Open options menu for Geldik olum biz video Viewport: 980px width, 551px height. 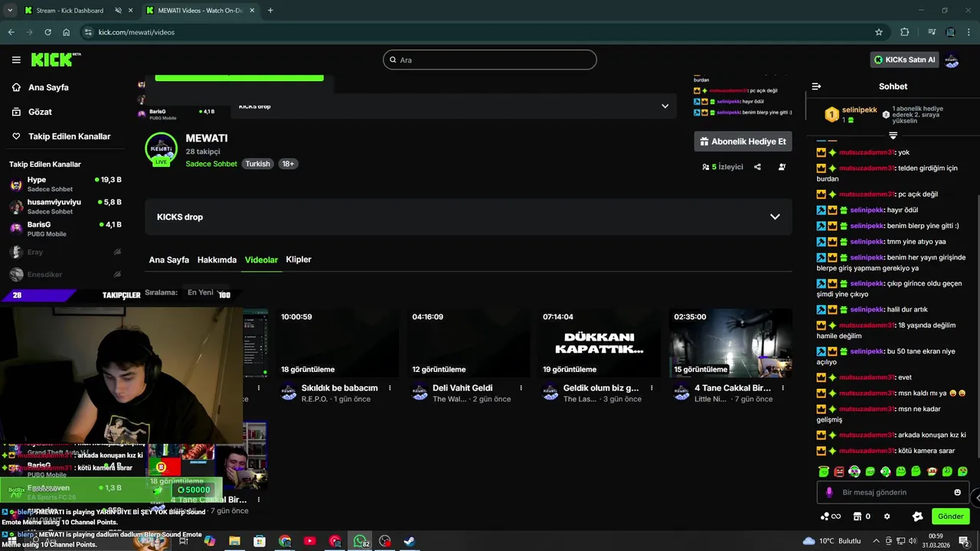(652, 388)
